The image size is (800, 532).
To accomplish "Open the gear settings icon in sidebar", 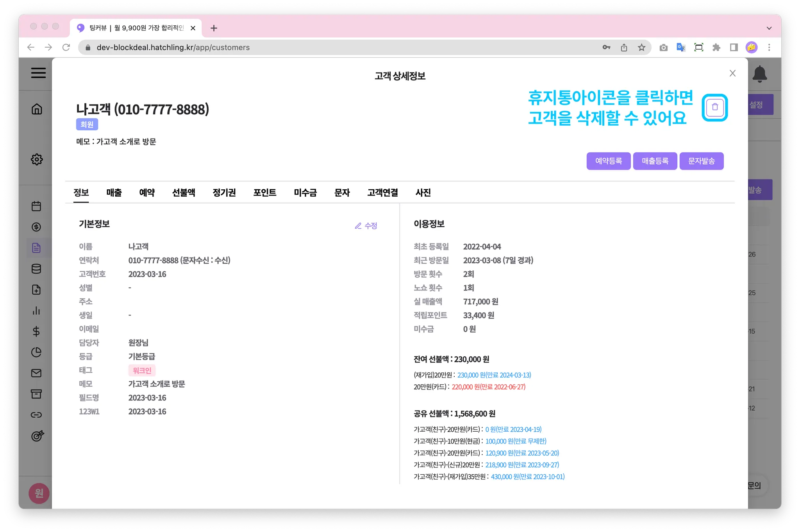I will click(x=37, y=159).
